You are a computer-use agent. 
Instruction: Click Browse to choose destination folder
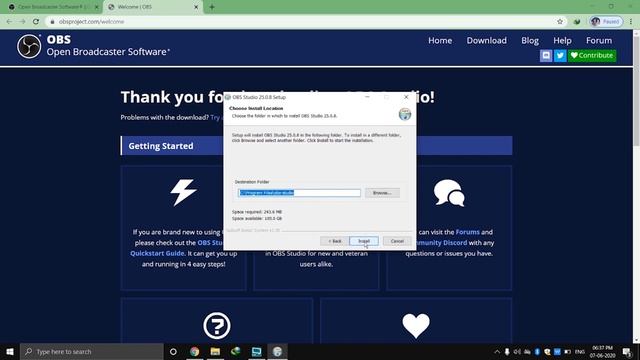(x=382, y=193)
